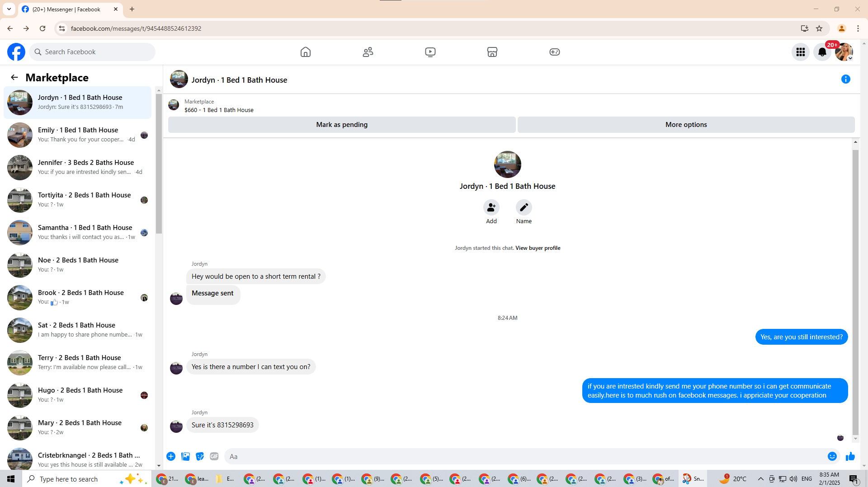Click message "Yes, are you still interested?"
Viewport: 868px width, 487px height.
click(x=802, y=337)
